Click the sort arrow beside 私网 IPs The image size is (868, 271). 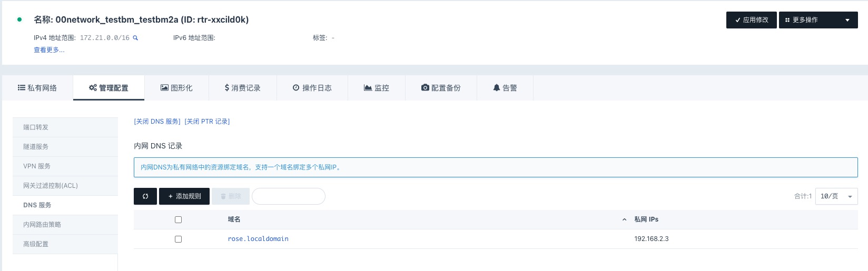click(624, 219)
